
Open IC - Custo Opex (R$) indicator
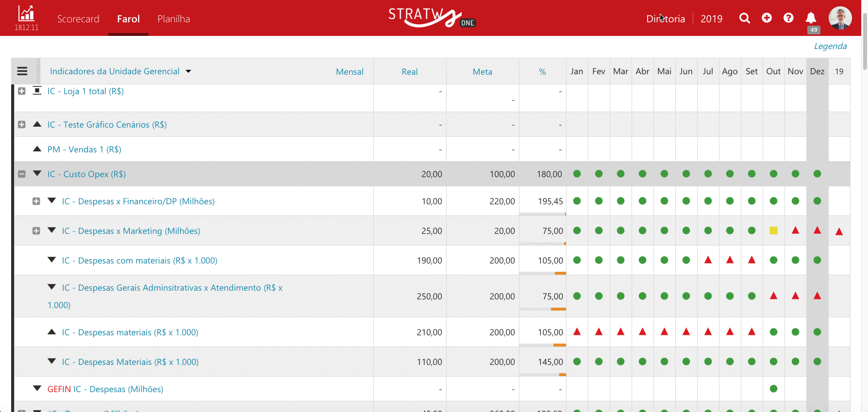tap(86, 174)
